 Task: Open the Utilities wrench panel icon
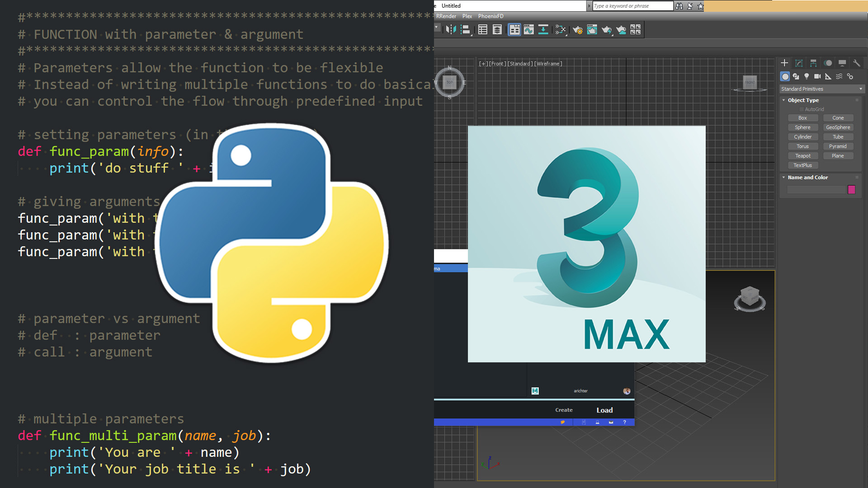click(x=856, y=63)
